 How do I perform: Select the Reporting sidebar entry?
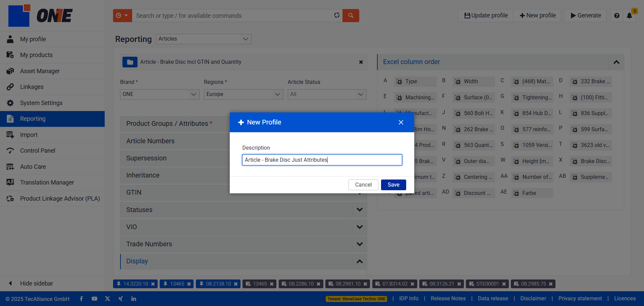[52, 119]
